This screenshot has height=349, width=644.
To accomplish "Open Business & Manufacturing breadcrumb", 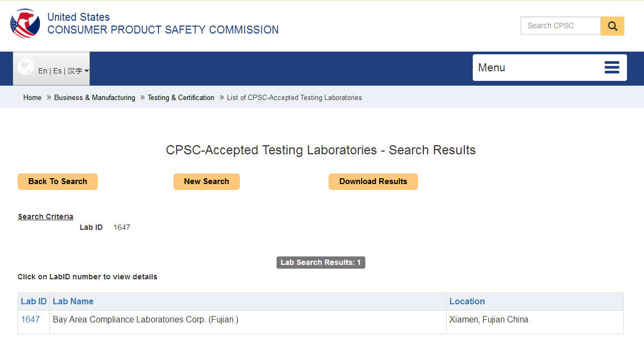I will tap(95, 98).
